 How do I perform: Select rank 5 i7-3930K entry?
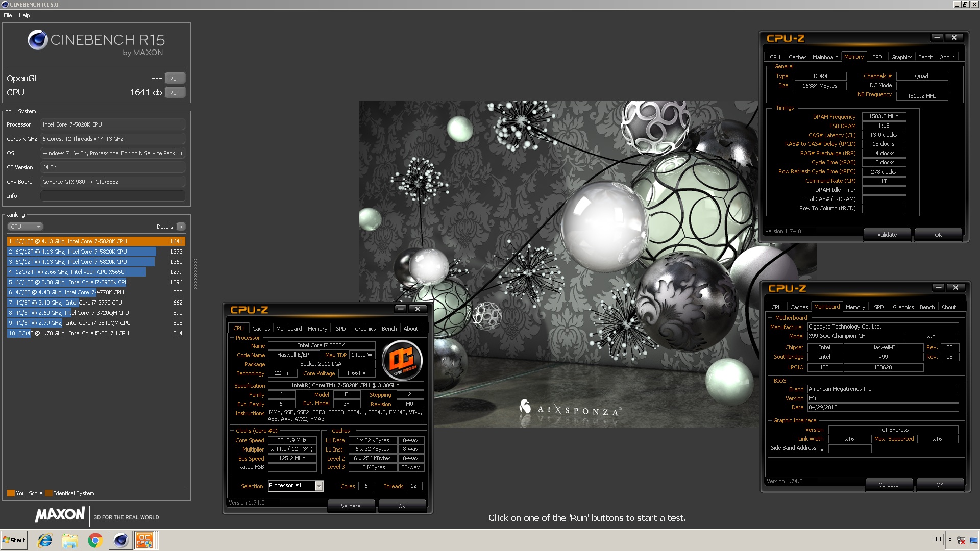[96, 282]
